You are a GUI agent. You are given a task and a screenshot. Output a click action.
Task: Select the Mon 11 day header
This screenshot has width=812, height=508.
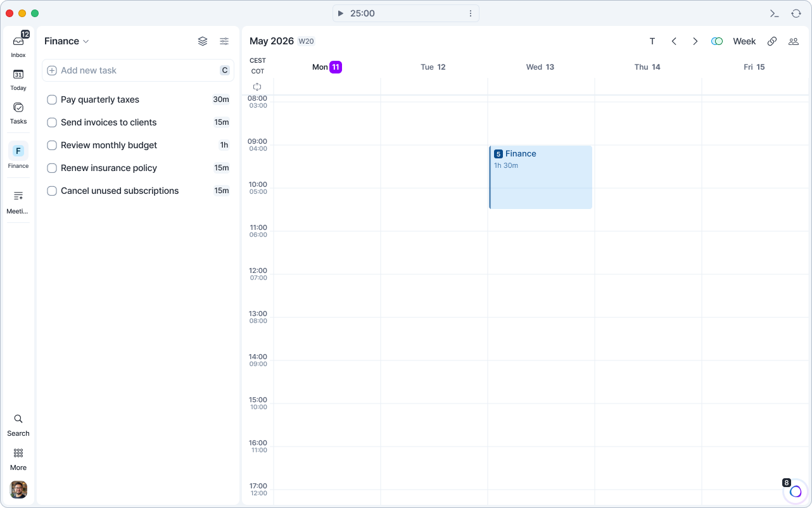[327, 67]
